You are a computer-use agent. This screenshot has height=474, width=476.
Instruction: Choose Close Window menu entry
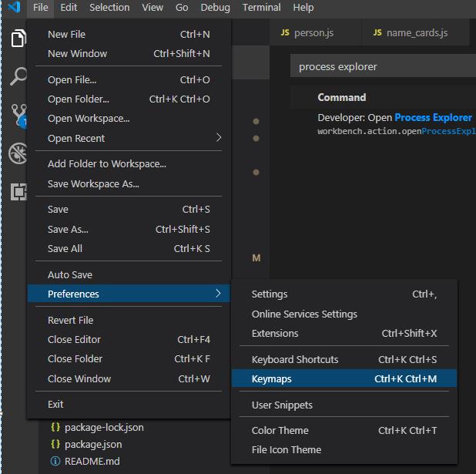[129, 379]
